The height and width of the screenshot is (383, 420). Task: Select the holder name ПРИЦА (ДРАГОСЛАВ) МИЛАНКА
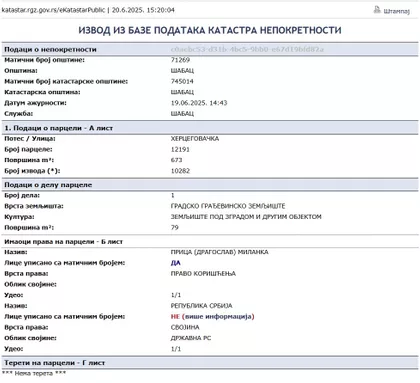point(220,252)
